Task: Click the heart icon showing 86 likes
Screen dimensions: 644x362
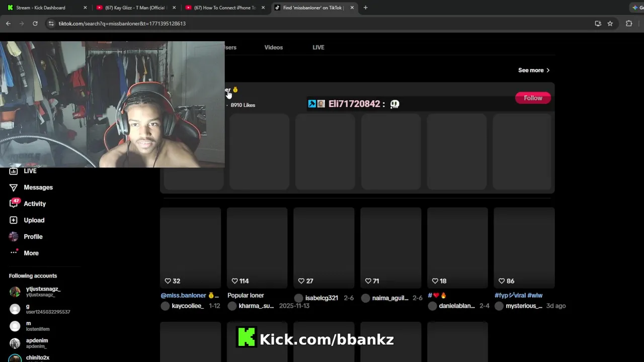Action: coord(502,281)
